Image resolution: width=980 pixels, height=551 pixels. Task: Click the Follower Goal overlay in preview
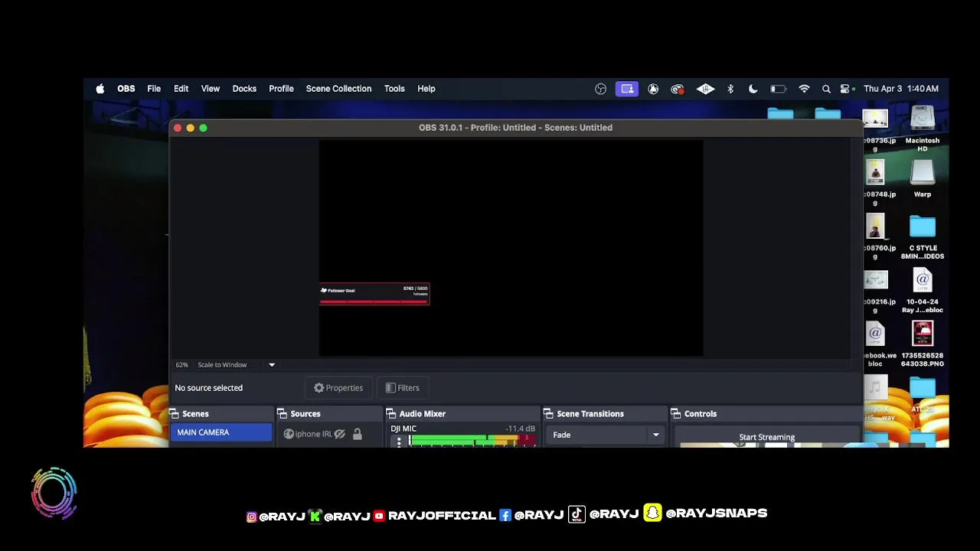pos(374,294)
